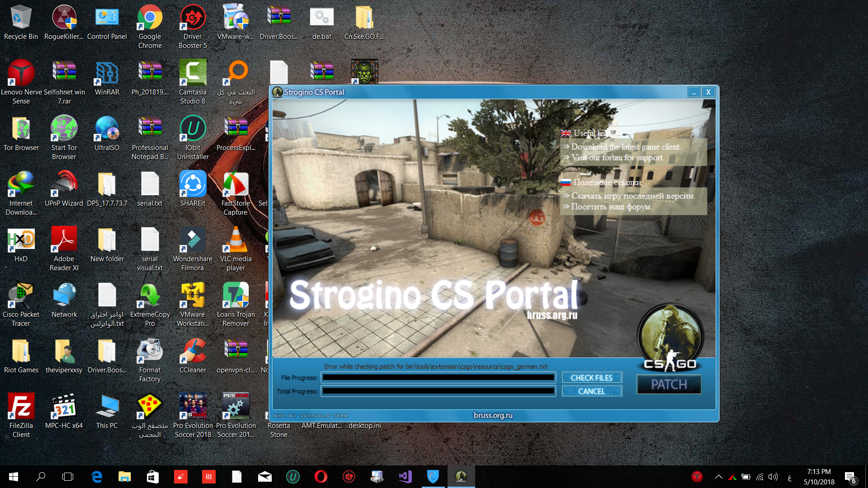
Task: Select the Driver Booster 5 icon
Action: point(193,27)
